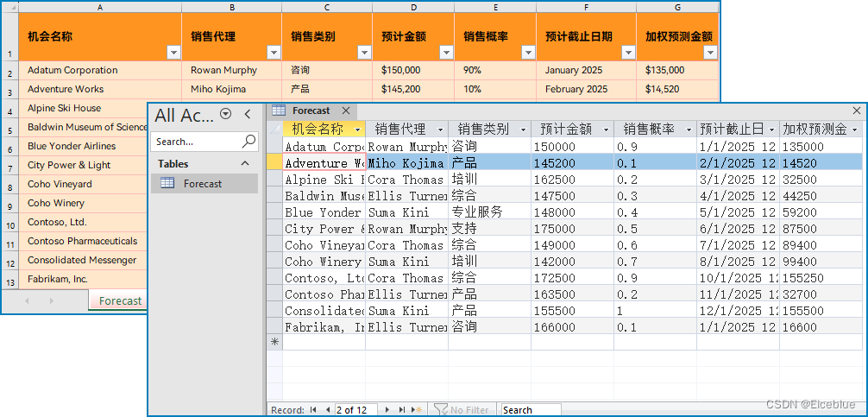Viewport: 868px width, 417px height.
Task: Open 销售代理 column dropdown in Access
Action: pyautogui.click(x=441, y=130)
